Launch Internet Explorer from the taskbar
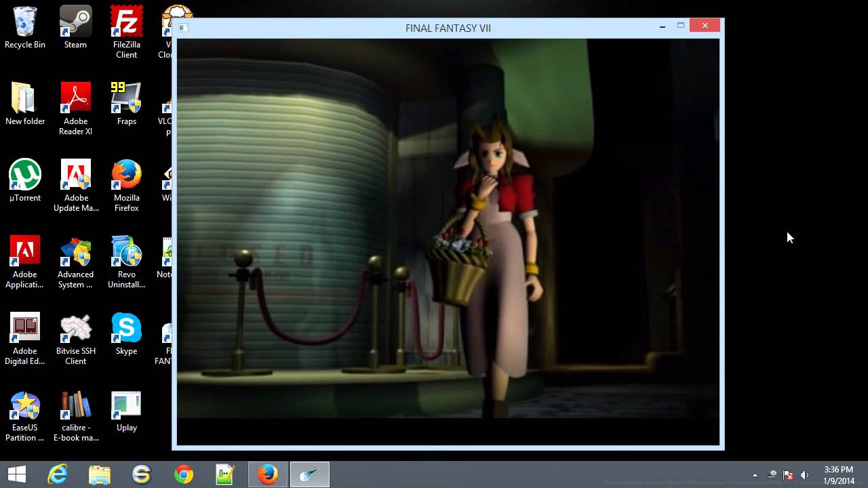Viewport: 868px width, 488px height. tap(58, 474)
